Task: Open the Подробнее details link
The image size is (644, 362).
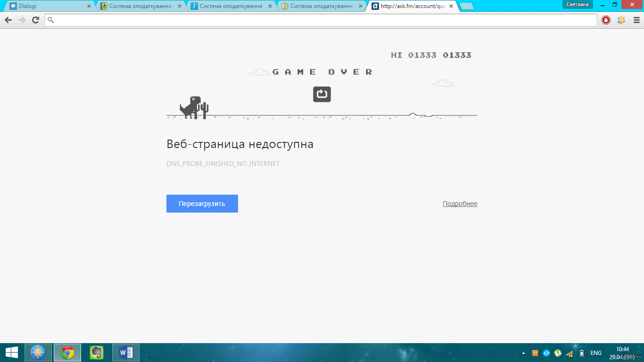Action: [x=460, y=204]
